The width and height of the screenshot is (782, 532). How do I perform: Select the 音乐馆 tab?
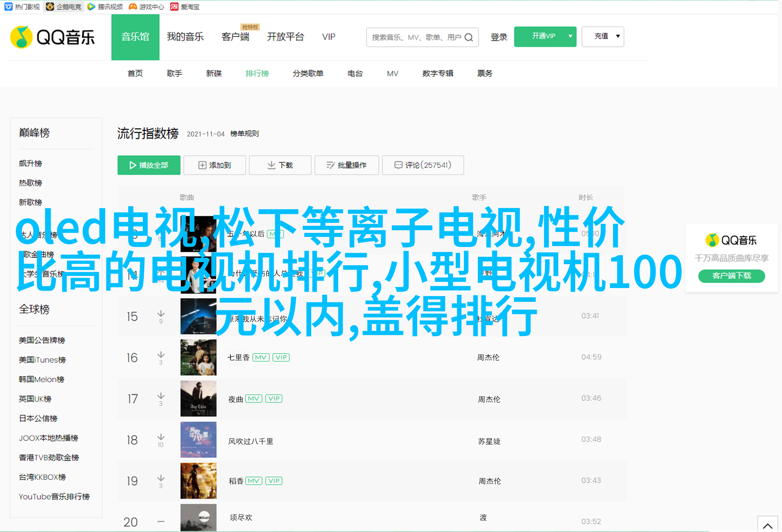135,37
